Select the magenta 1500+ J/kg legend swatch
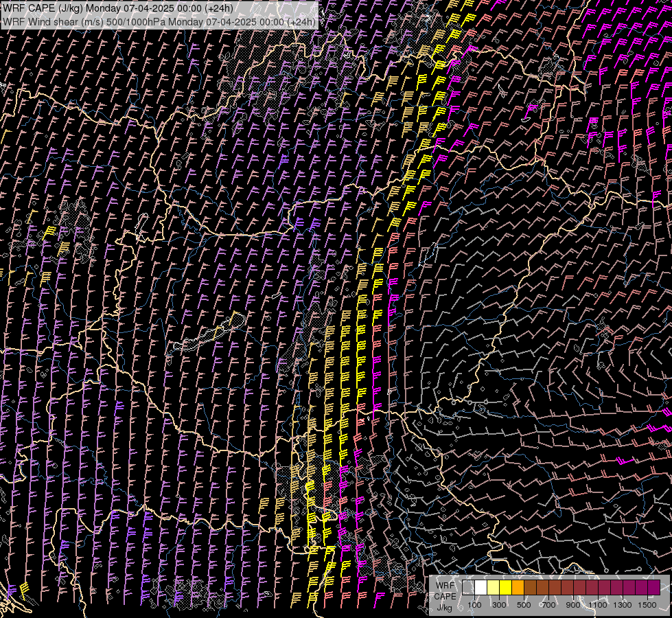This screenshot has height=618, width=672. click(653, 587)
